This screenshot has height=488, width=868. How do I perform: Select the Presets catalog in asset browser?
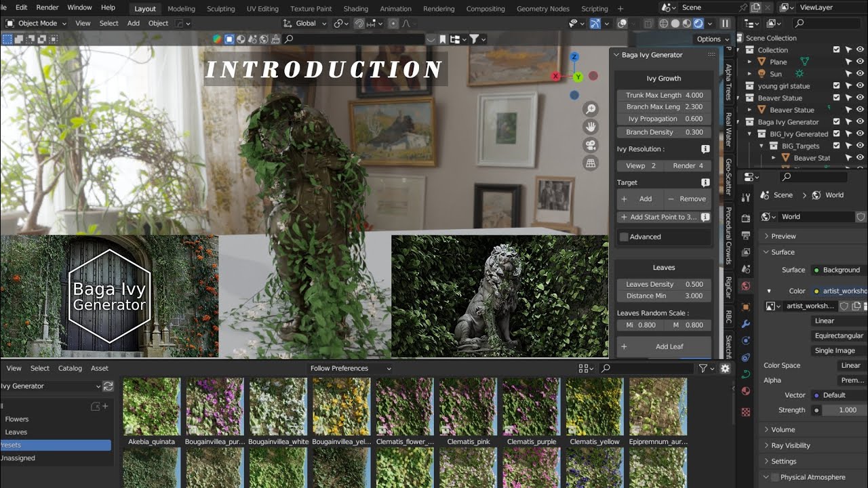[x=56, y=445]
